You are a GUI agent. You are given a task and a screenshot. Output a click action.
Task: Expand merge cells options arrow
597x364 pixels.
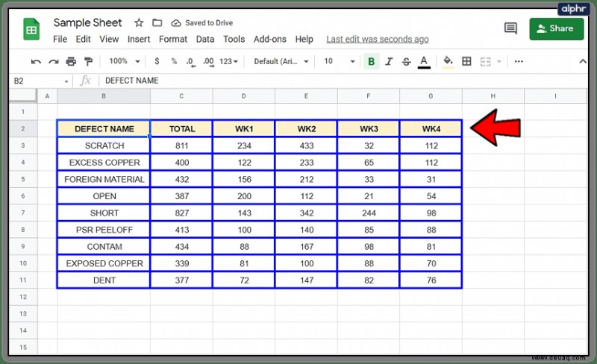click(499, 61)
